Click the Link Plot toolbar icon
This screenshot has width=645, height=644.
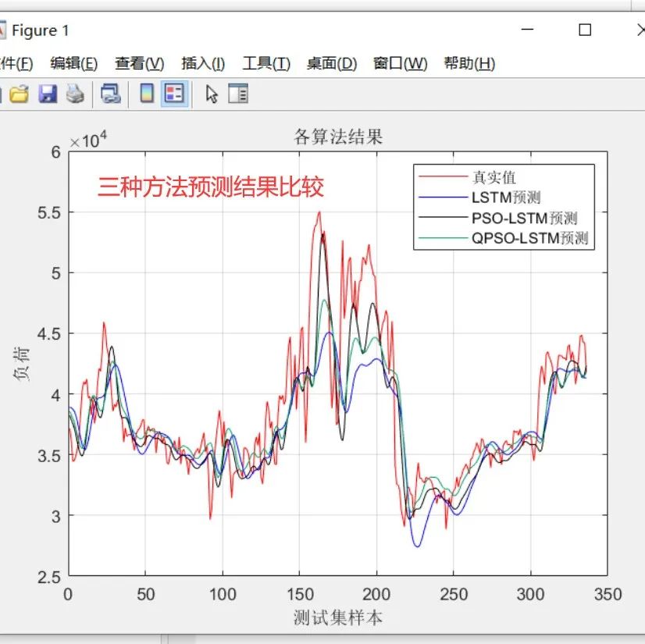tap(111, 94)
